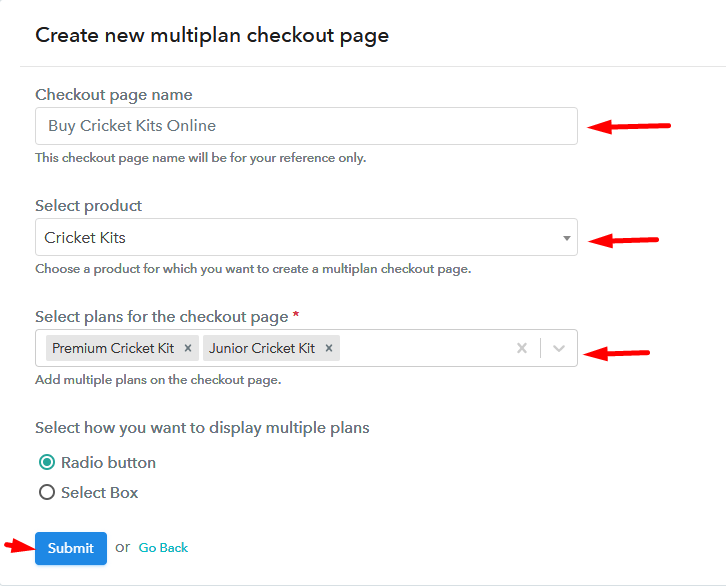Choose the Select Box display option circle
Viewport: 726px width, 586px height.
click(x=47, y=492)
